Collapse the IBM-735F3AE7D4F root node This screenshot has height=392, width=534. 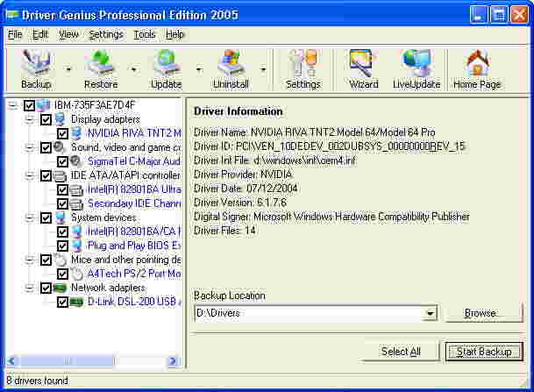(13, 105)
